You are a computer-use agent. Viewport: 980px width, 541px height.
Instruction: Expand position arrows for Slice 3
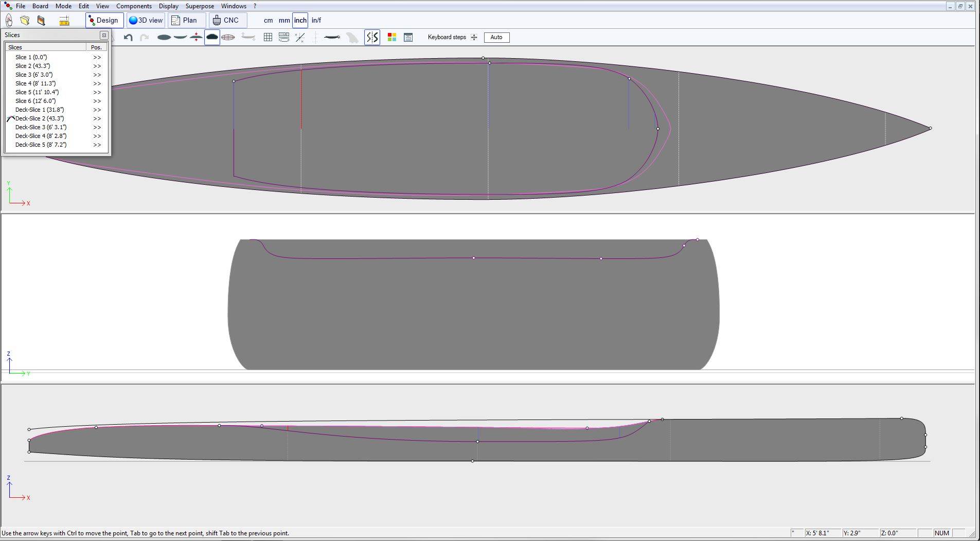click(x=97, y=75)
